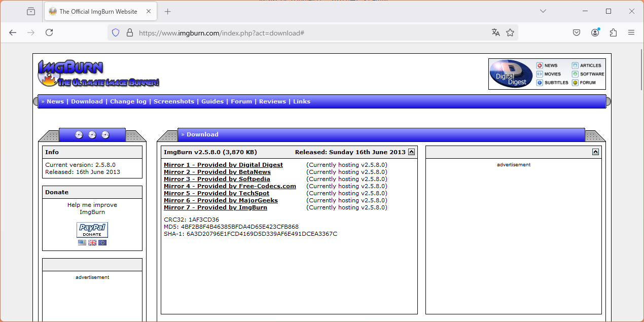Viewport: 644px width, 322px height.
Task: Click the PayPal Donate button
Action: click(x=92, y=230)
